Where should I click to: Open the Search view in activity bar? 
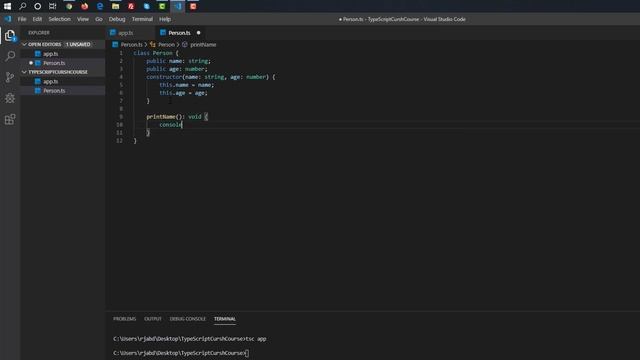click(x=10, y=56)
